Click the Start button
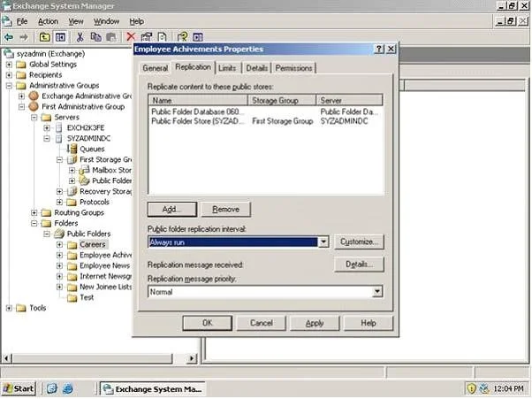 coord(19,388)
